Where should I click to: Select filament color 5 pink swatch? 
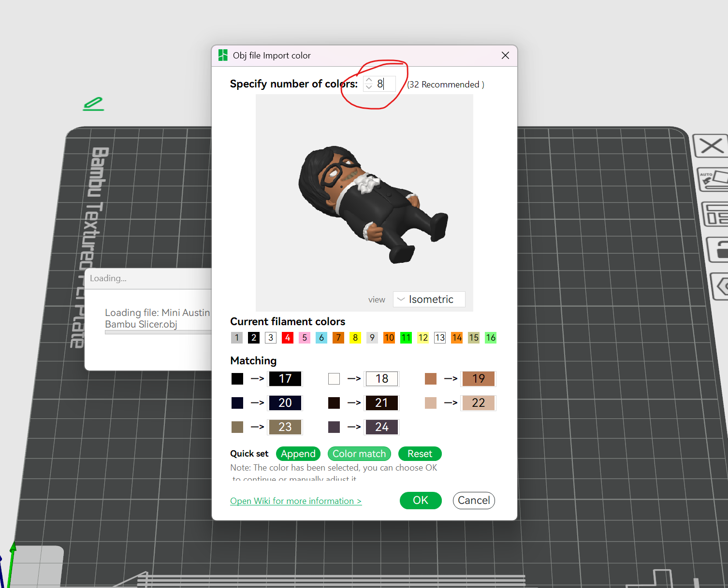coord(305,338)
